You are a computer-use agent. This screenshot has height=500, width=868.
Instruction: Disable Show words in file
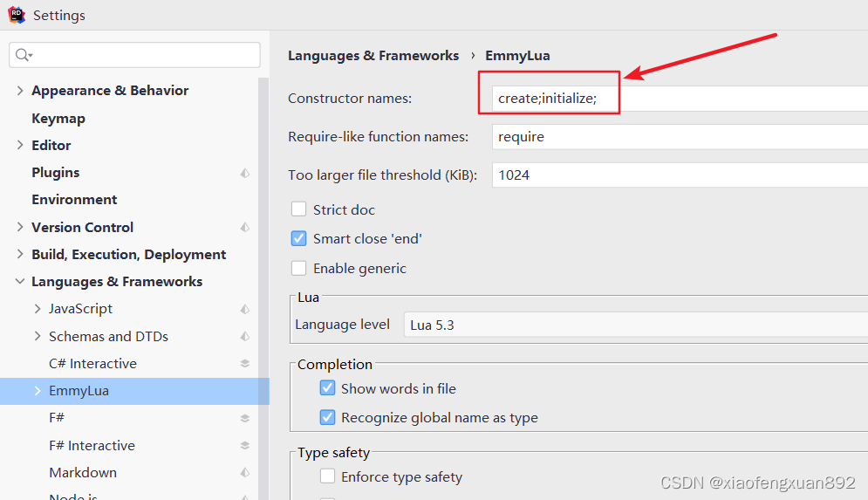(x=327, y=387)
